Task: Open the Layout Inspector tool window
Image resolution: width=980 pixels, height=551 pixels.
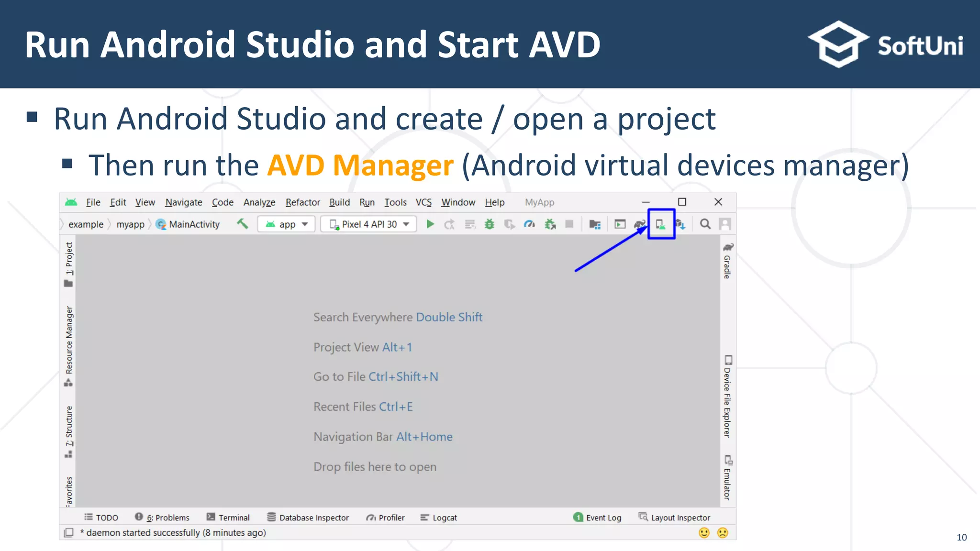Action: (x=674, y=518)
